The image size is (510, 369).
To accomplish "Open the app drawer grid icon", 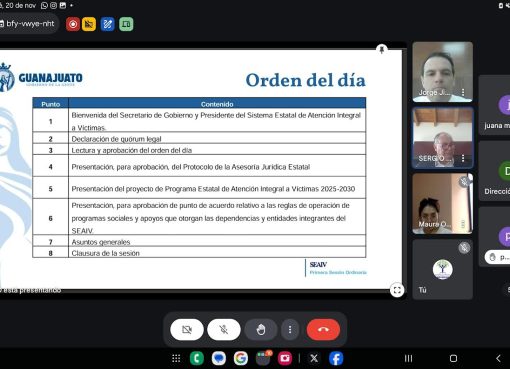I will [x=176, y=359].
